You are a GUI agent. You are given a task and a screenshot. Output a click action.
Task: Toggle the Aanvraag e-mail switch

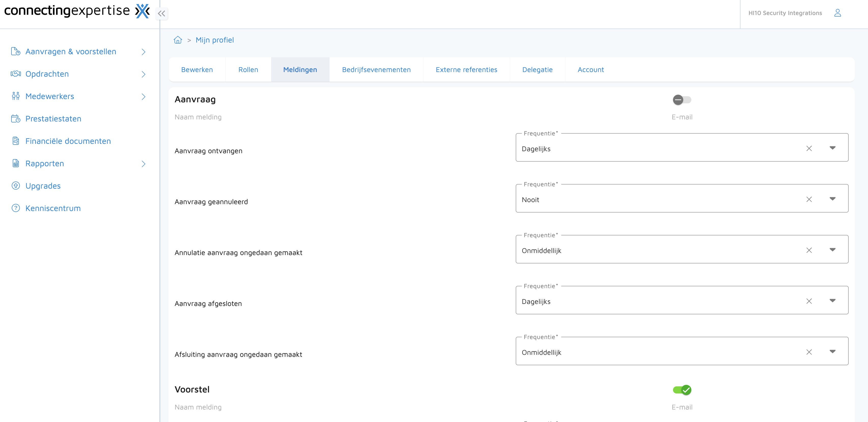click(682, 100)
